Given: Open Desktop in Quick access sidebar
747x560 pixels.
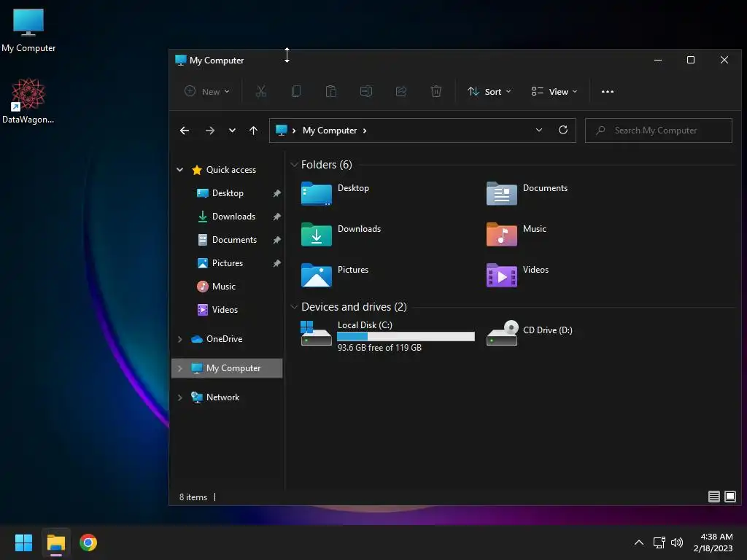Looking at the screenshot, I should [x=228, y=192].
